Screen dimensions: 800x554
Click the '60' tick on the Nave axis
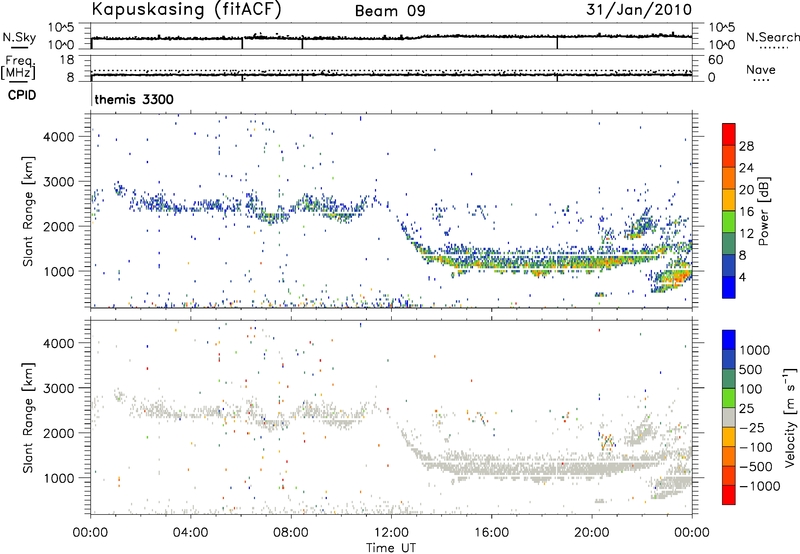tap(715, 60)
